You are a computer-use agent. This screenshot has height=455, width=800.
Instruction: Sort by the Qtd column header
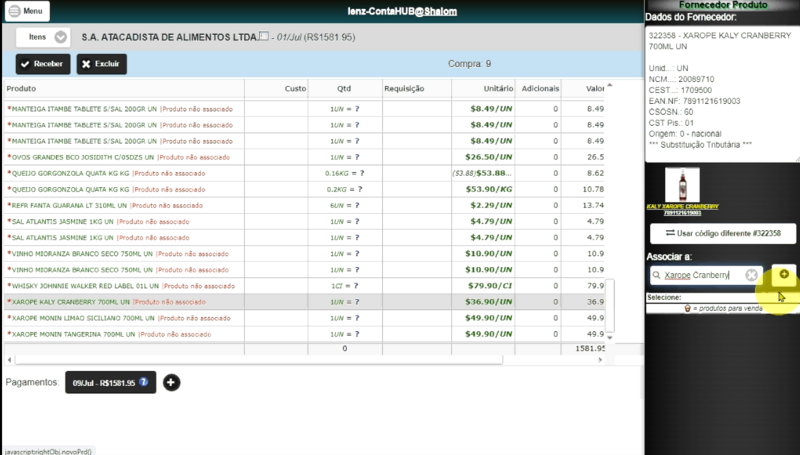pos(345,88)
